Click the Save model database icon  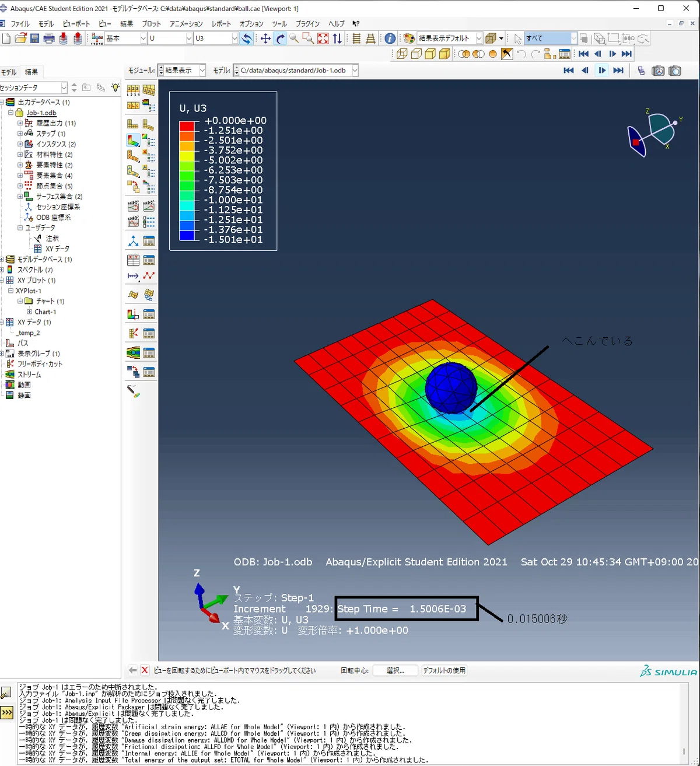pos(34,39)
